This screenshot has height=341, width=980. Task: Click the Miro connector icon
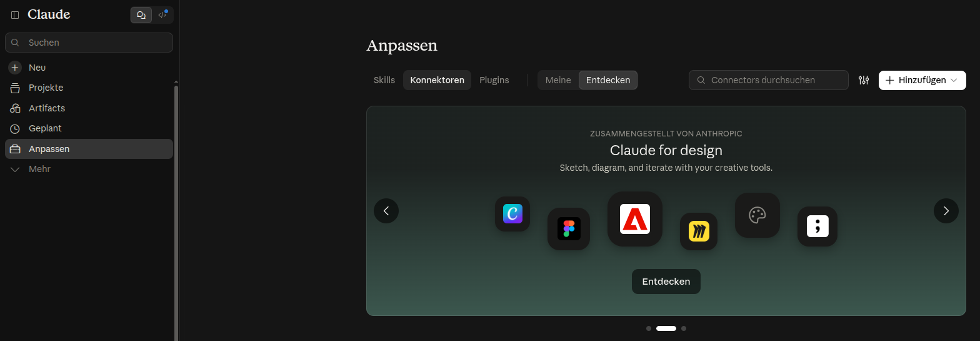(x=699, y=232)
